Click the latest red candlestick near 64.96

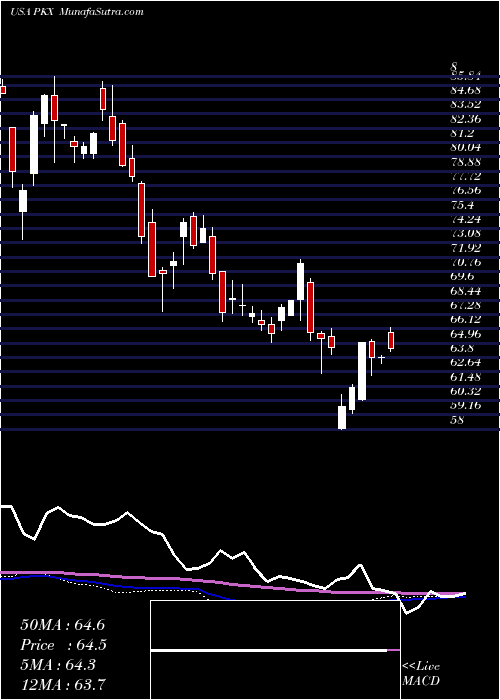click(391, 339)
